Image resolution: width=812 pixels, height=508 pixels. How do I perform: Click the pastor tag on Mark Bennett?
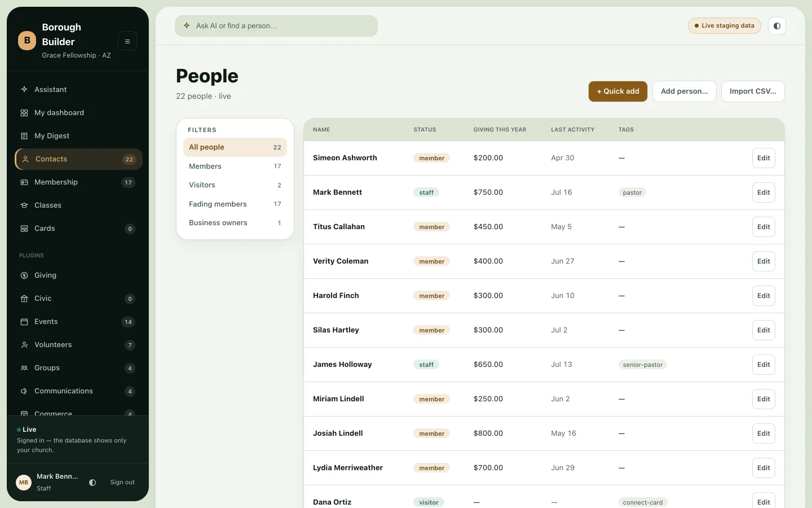tap(632, 192)
